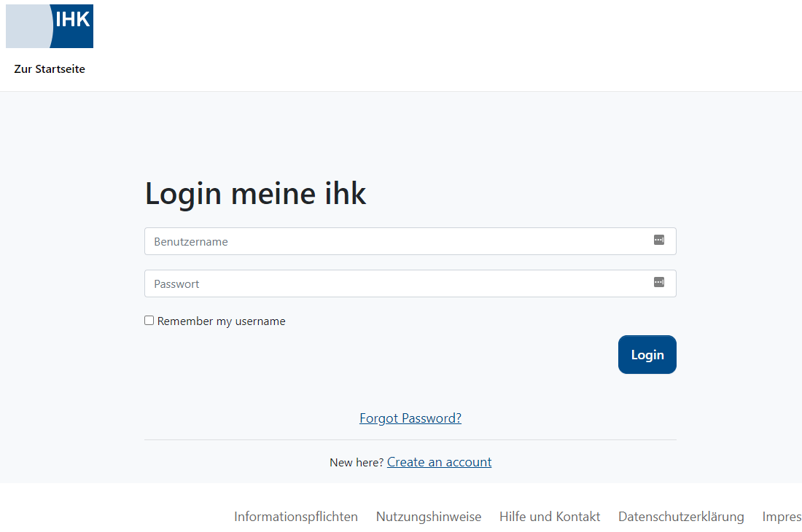Click the New here? text
Image resolution: width=802 pixels, height=532 pixels.
(357, 463)
